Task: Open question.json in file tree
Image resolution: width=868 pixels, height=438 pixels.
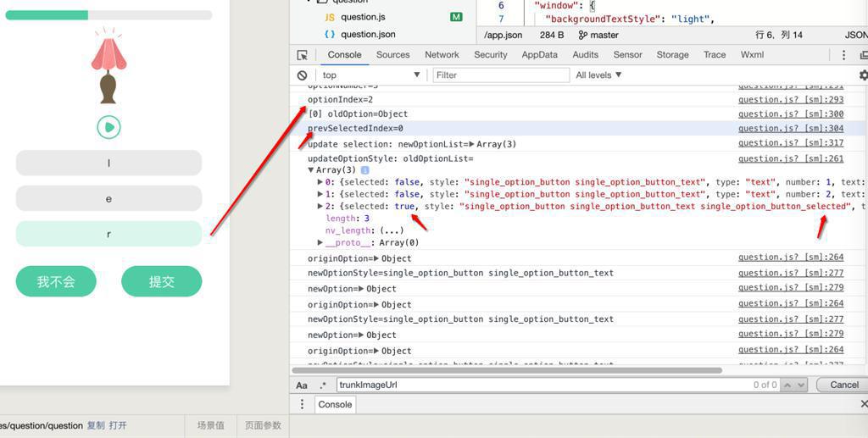Action: [368, 34]
